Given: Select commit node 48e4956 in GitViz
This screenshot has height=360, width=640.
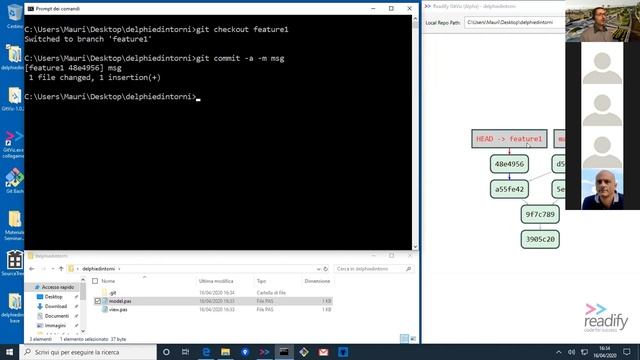Looking at the screenshot, I should pos(509,164).
